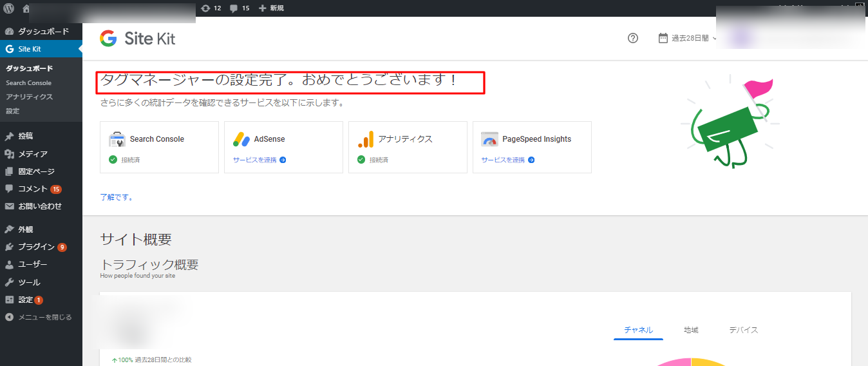Click the 新規 plus button in admin bar
This screenshot has height=366, width=868.
pos(271,8)
